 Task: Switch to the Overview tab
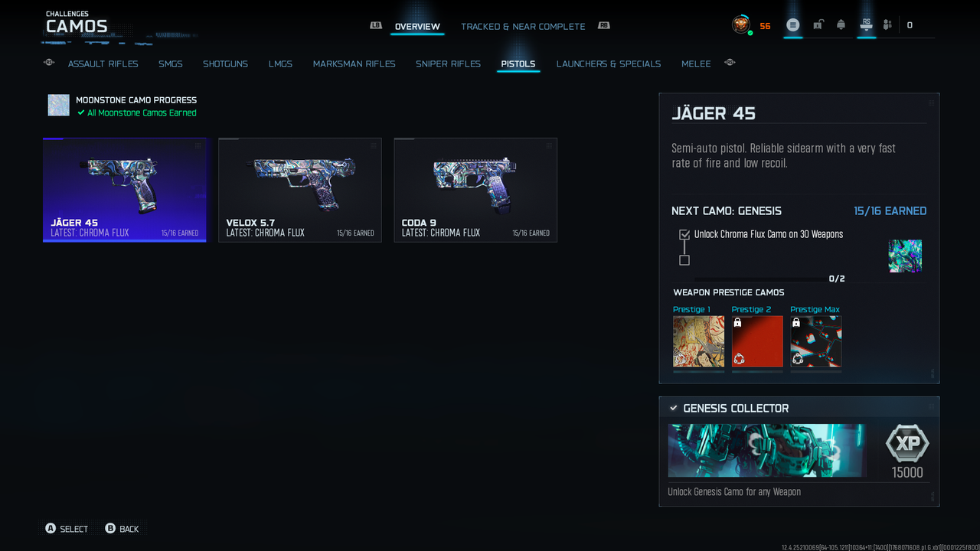point(417,27)
